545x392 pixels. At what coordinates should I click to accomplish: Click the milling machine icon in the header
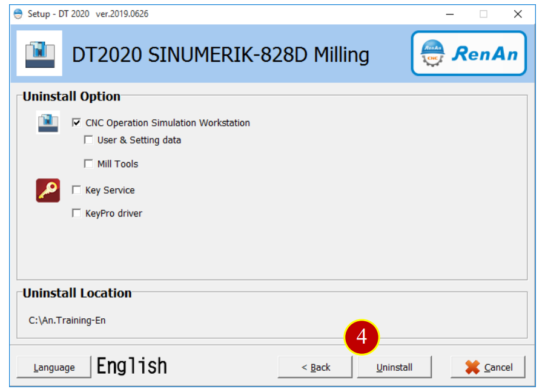(39, 53)
